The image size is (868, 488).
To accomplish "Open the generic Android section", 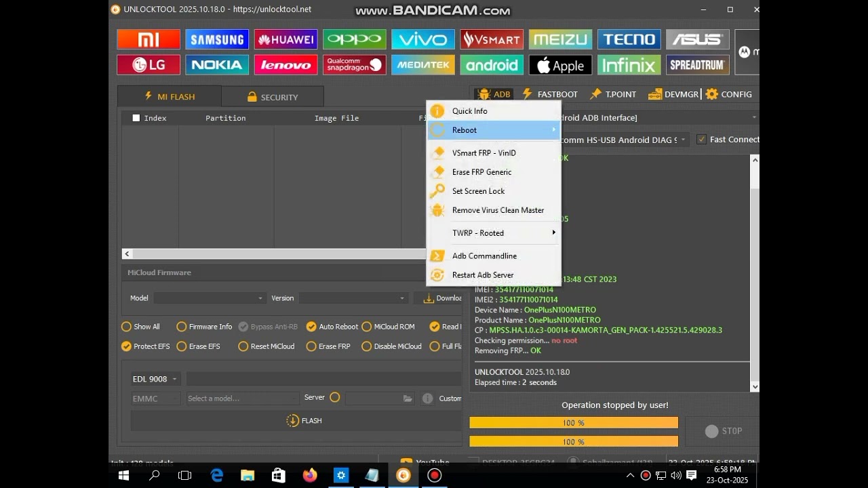I will point(492,65).
